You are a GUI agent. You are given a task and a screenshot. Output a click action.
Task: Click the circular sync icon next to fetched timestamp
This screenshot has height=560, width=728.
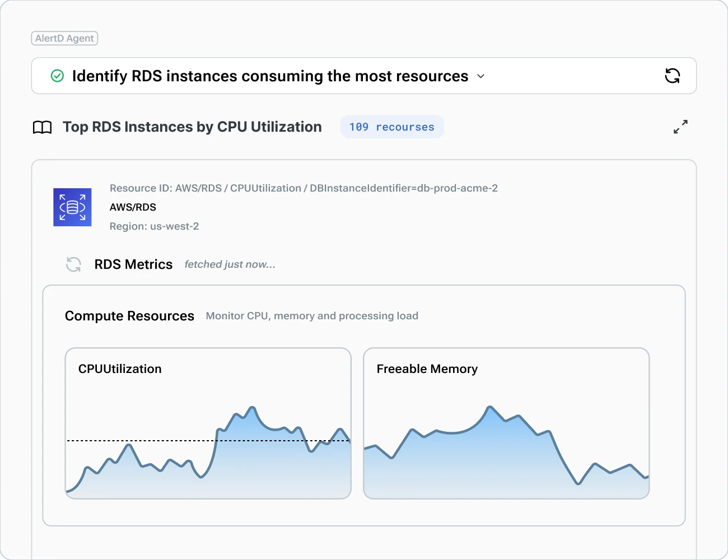[x=73, y=264]
